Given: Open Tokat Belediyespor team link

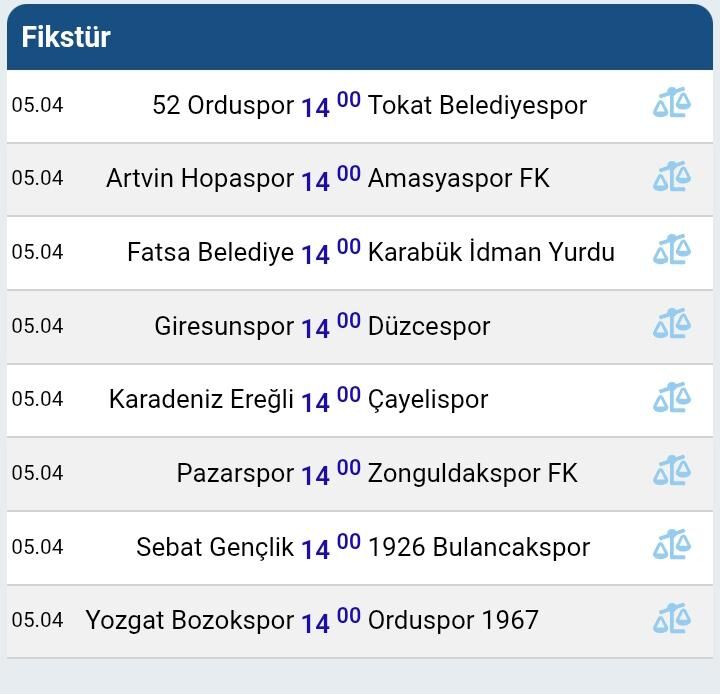Looking at the screenshot, I should (477, 105).
